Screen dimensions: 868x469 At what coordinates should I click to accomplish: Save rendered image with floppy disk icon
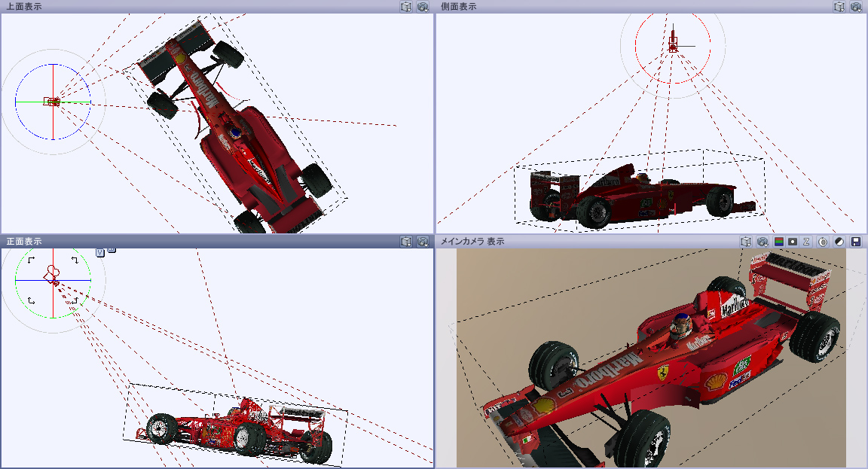856,242
